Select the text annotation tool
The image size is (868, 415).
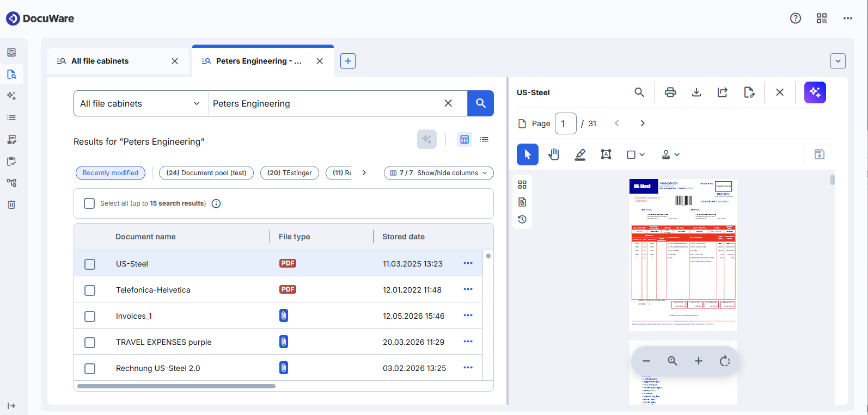click(606, 154)
